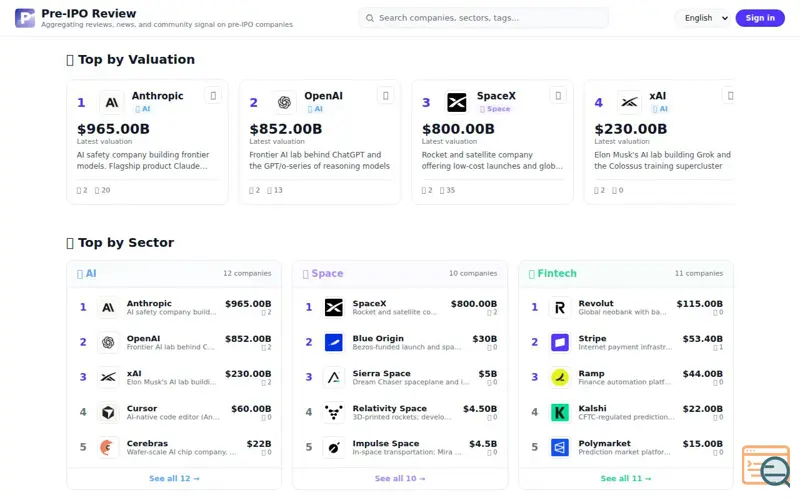
Task: Click Impulse Space icon in Space list
Action: click(334, 447)
